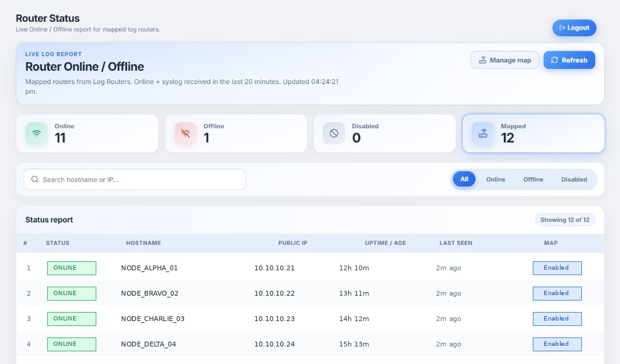Refresh the router status report
The width and height of the screenshot is (620, 364).
click(569, 60)
